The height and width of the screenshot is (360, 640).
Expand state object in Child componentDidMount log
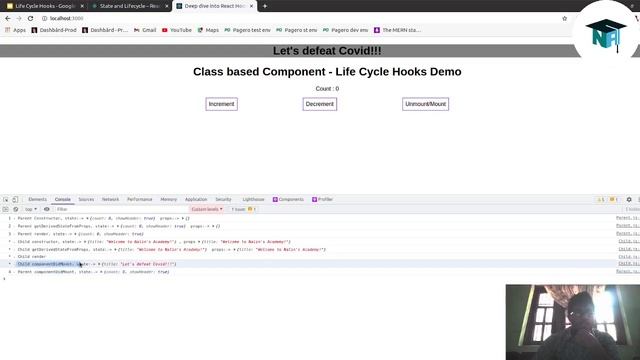point(99,264)
